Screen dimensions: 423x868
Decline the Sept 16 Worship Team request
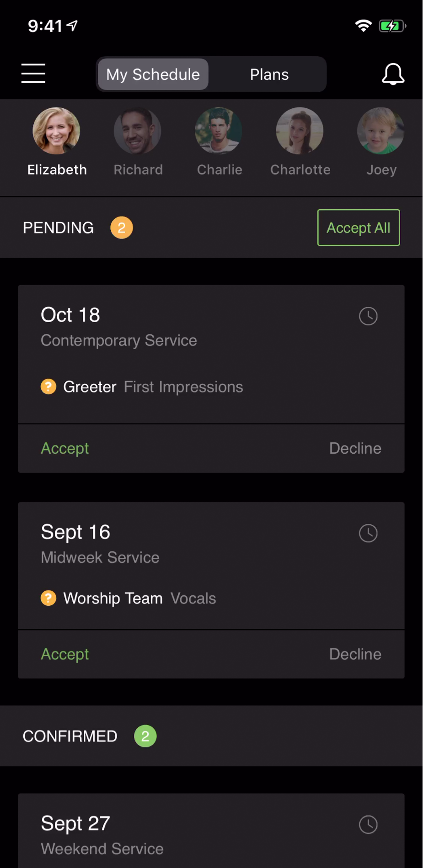pos(355,654)
